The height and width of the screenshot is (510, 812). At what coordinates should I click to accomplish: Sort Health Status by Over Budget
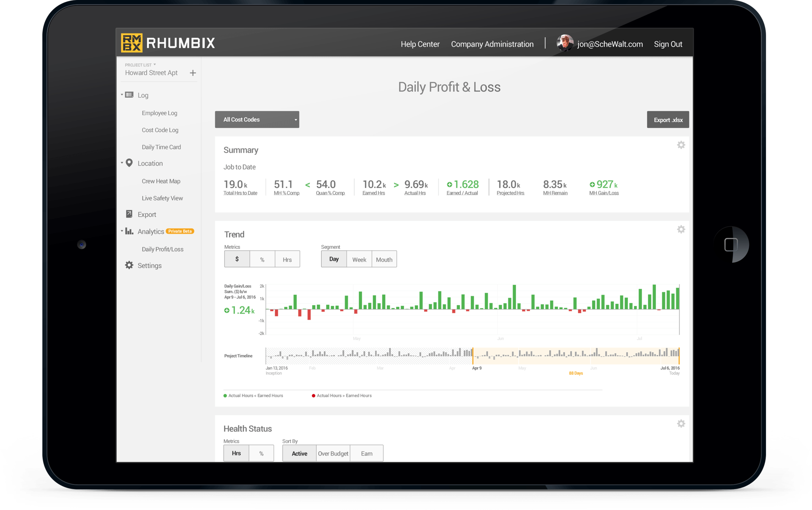[333, 453]
